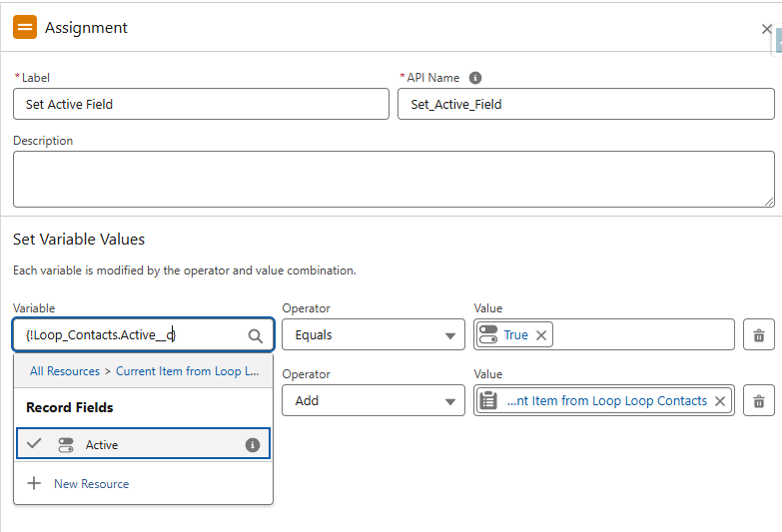Go to All Resources breadcrumb
This screenshot has width=782, height=532.
65,371
